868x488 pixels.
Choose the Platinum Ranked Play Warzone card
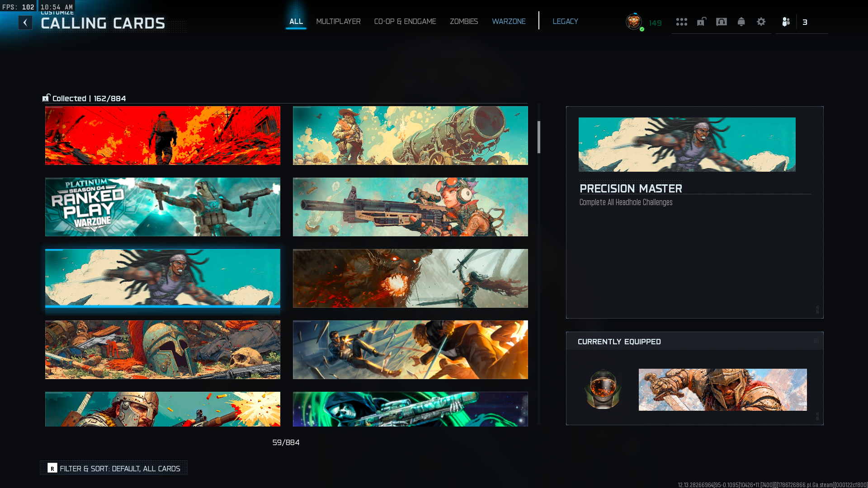click(163, 207)
